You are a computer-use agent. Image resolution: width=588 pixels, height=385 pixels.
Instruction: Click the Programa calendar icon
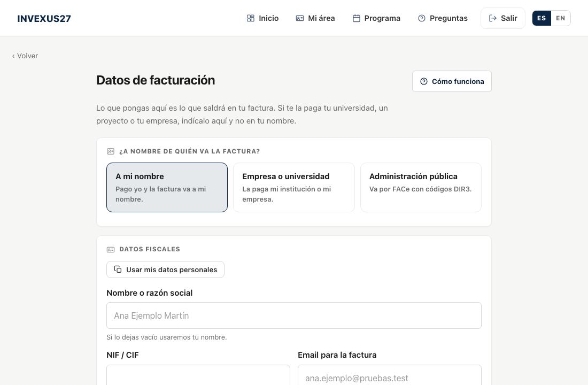[x=356, y=18]
